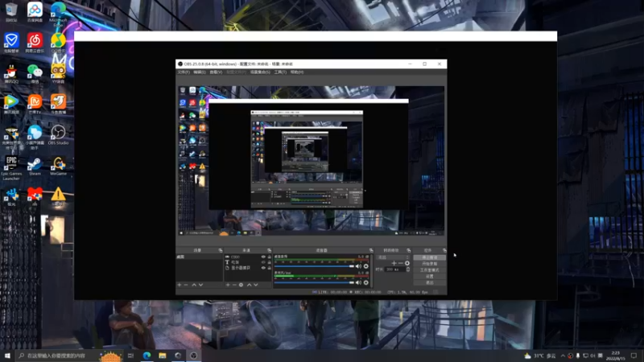Screen dimensions: 644x362
Task: Click the Settings (设置) button in Controls
Action: click(x=429, y=276)
